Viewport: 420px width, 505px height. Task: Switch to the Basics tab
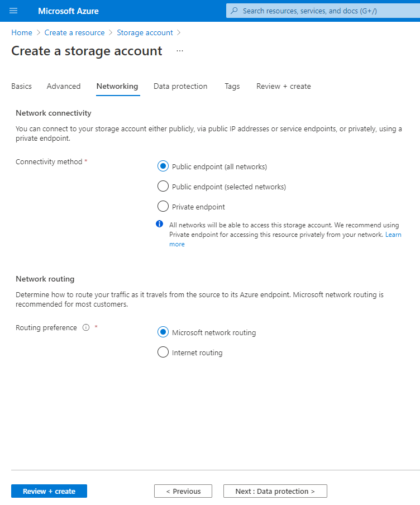click(22, 87)
